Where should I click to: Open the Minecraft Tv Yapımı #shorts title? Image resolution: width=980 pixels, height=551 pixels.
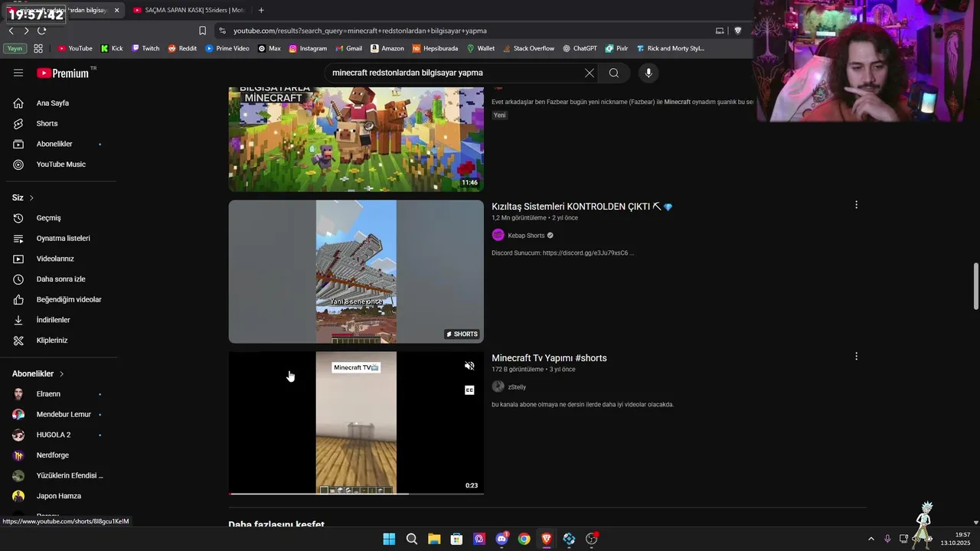point(549,358)
